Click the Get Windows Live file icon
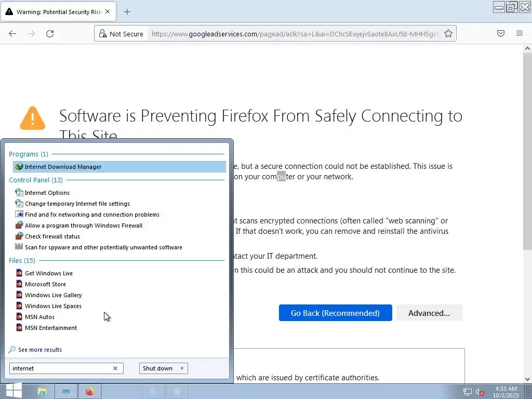The width and height of the screenshot is (532, 399). click(x=19, y=273)
